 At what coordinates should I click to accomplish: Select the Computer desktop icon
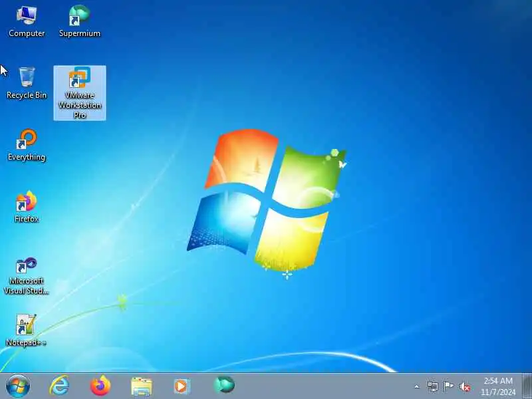pyautogui.click(x=27, y=21)
